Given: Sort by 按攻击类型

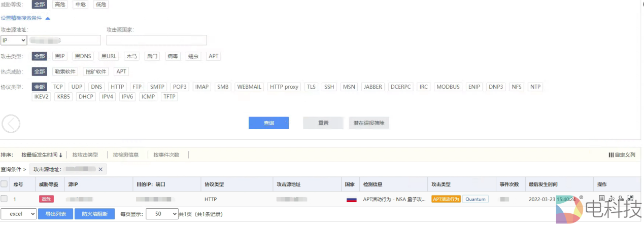Looking at the screenshot, I should [85, 155].
